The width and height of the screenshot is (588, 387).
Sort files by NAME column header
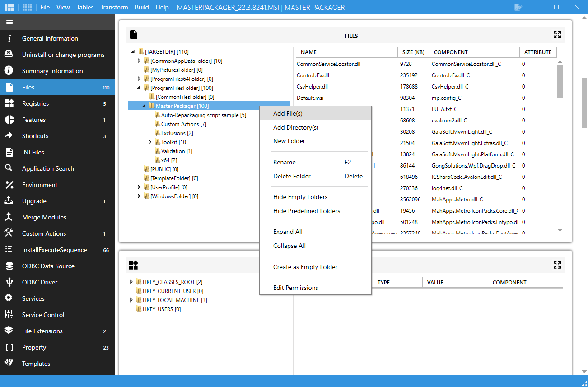click(x=347, y=52)
